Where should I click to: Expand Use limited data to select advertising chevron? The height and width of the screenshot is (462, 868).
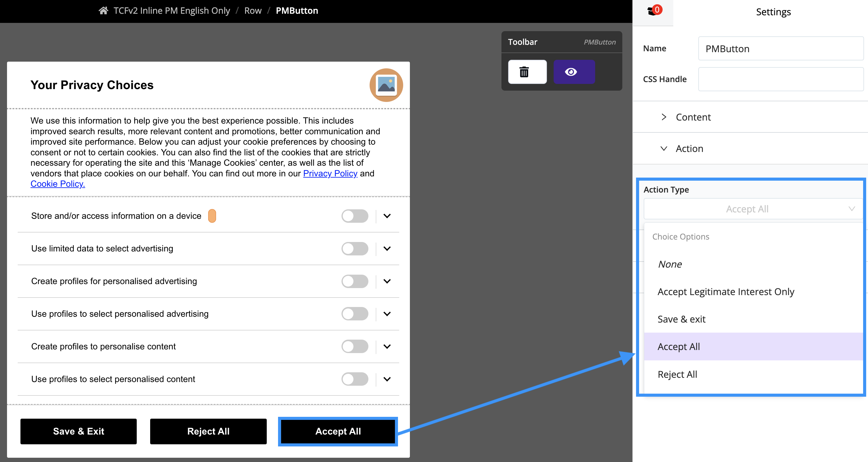(387, 248)
